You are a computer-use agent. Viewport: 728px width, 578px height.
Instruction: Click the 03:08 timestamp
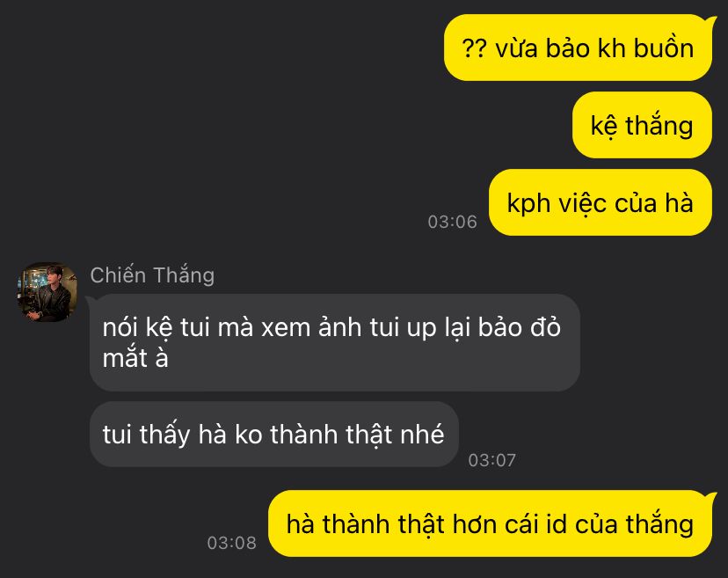click(x=232, y=543)
